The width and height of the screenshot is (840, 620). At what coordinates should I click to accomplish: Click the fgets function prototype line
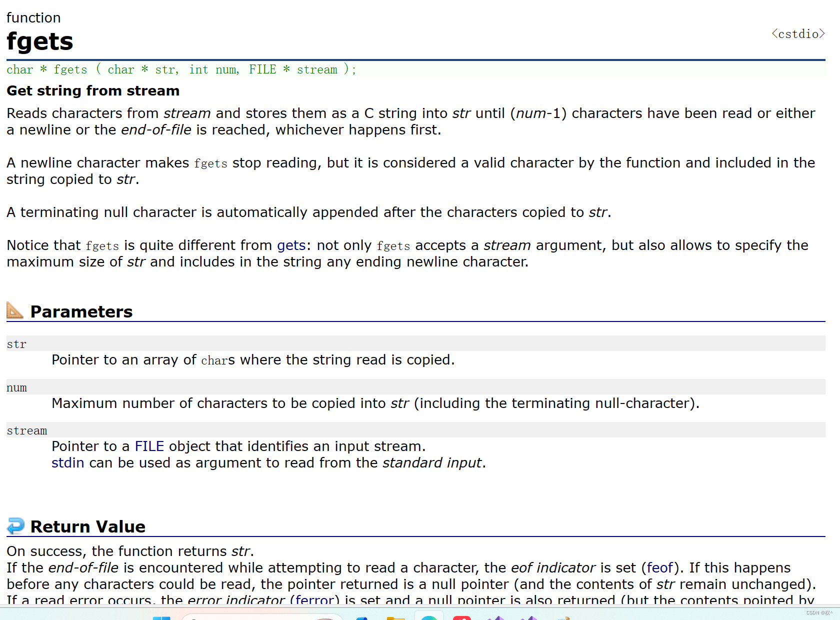[x=181, y=69]
